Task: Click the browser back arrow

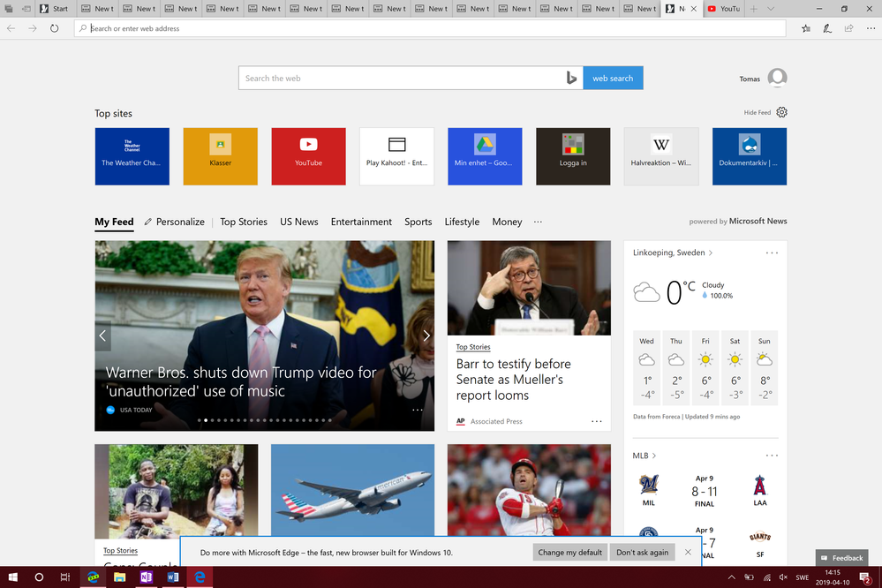Action: pyautogui.click(x=11, y=28)
